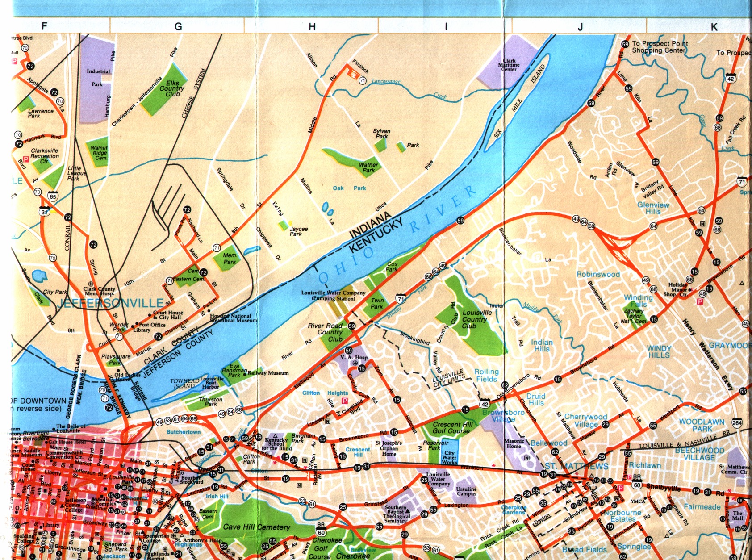752x560 pixels.
Task: Click the Masonic Home label
Action: pos(514,443)
